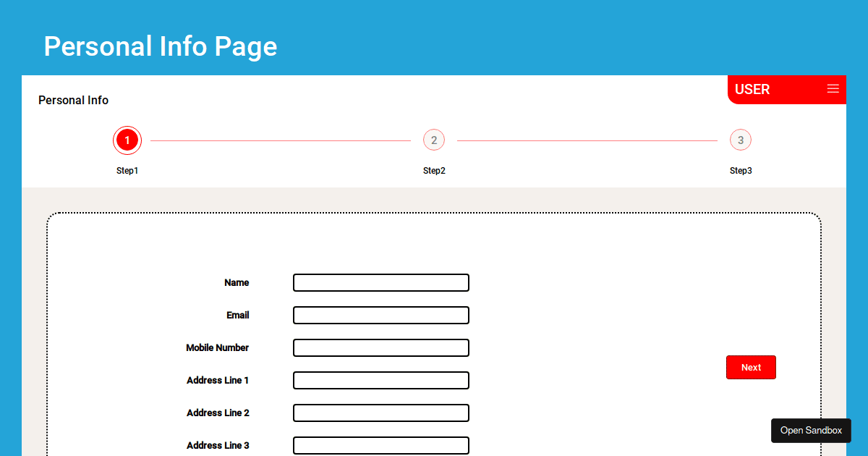Click the Step1 circle indicator
This screenshot has height=456, width=868.
pyautogui.click(x=127, y=140)
